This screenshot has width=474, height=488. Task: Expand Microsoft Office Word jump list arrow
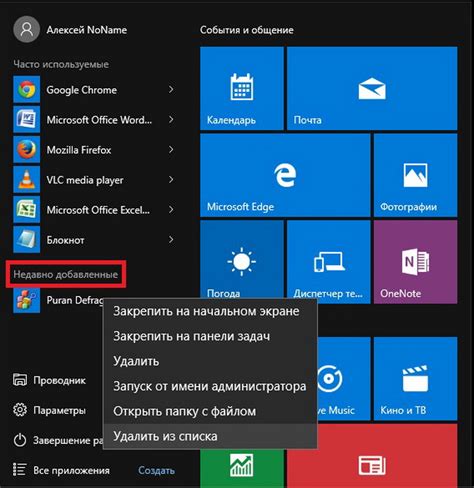pos(171,119)
